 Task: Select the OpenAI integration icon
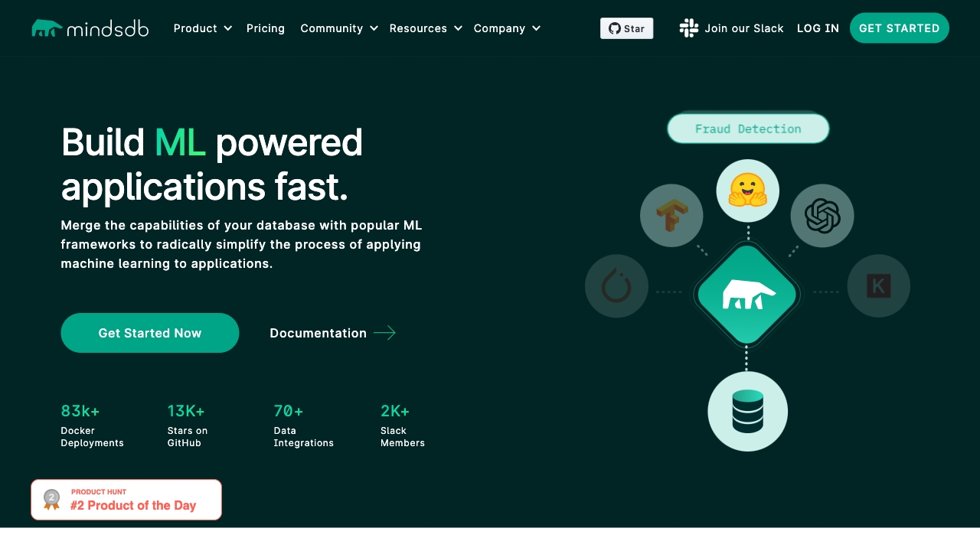point(822,216)
